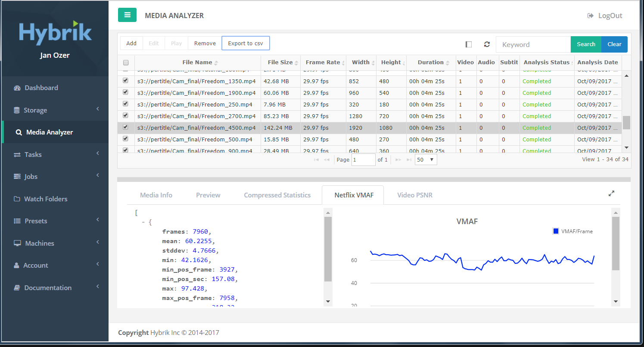Click the Storage database icon
Viewport: 644px width, 347px height.
coord(17,110)
